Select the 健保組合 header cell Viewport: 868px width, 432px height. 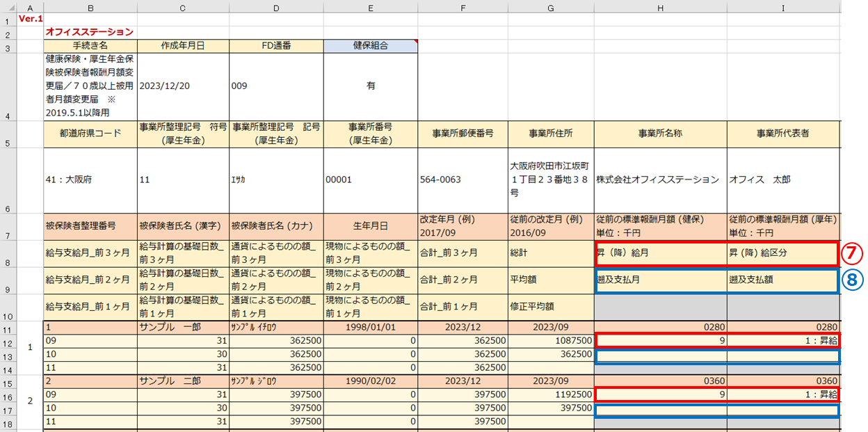(x=370, y=46)
